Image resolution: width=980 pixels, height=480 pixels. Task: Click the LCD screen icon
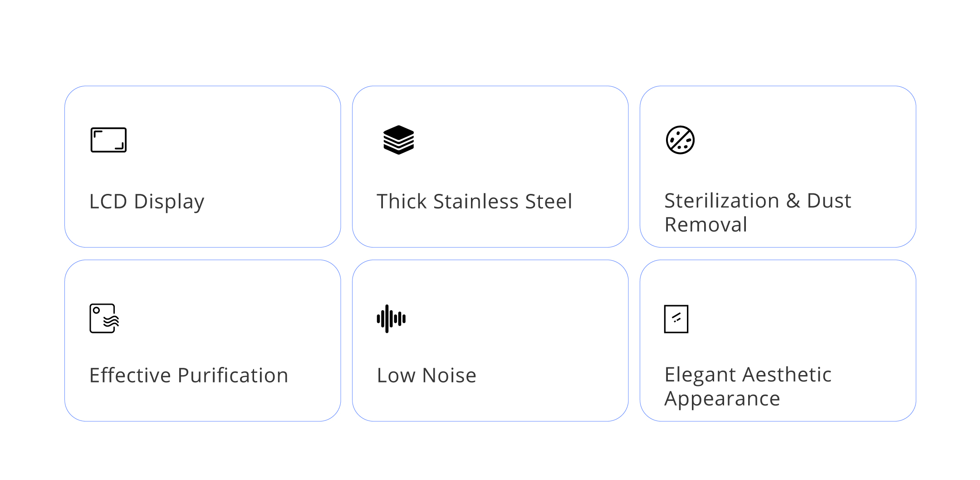[x=108, y=140]
